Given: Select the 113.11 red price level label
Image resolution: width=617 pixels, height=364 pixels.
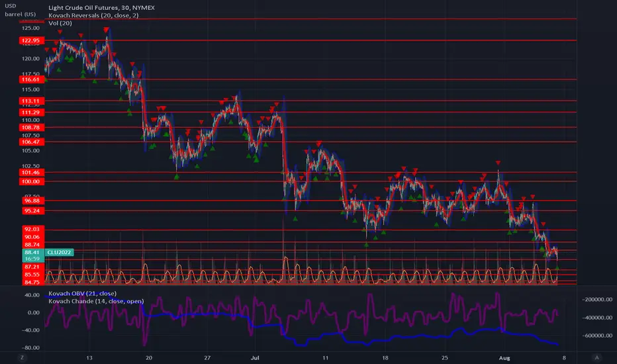Looking at the screenshot, I should pyautogui.click(x=30, y=101).
